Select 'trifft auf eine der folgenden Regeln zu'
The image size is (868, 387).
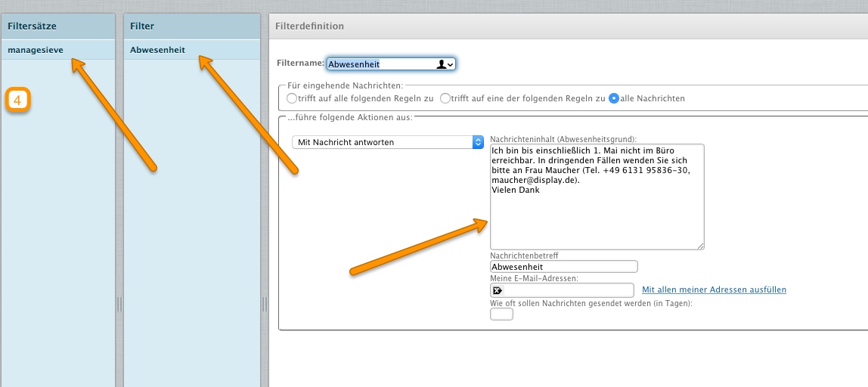(445, 98)
